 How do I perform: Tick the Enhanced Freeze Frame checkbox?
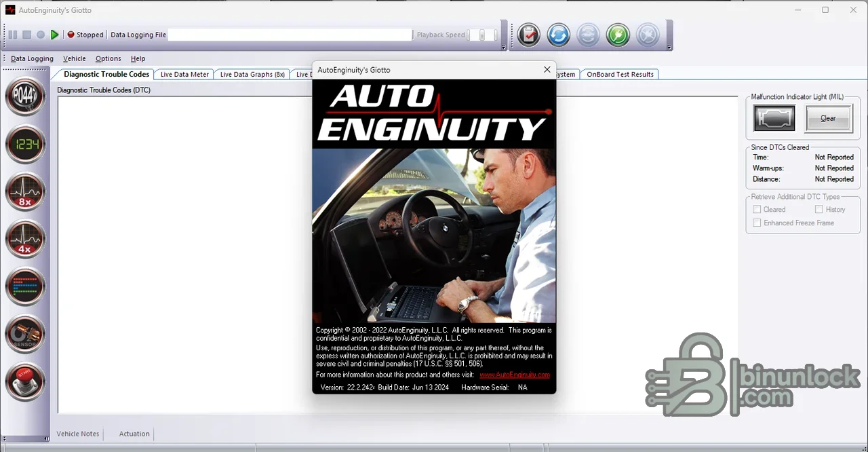point(757,223)
